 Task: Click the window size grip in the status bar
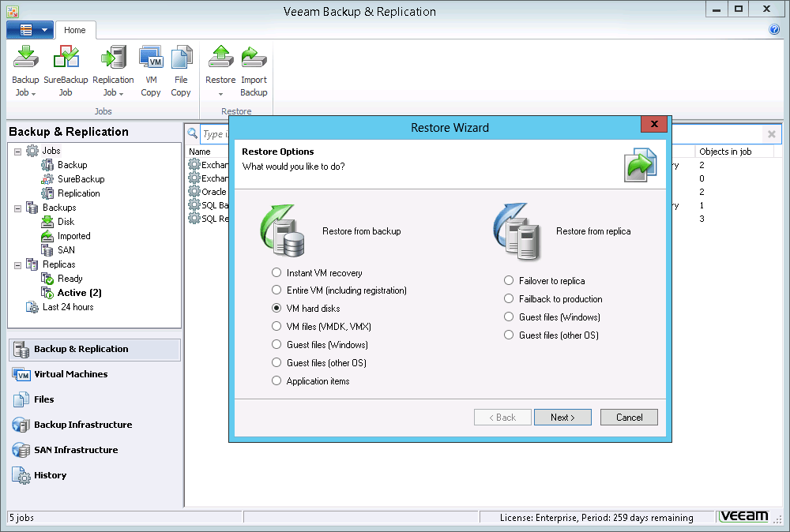click(778, 519)
